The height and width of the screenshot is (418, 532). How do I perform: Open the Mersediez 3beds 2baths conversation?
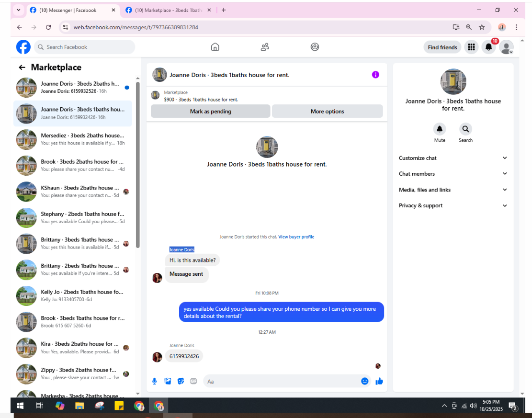(x=73, y=139)
